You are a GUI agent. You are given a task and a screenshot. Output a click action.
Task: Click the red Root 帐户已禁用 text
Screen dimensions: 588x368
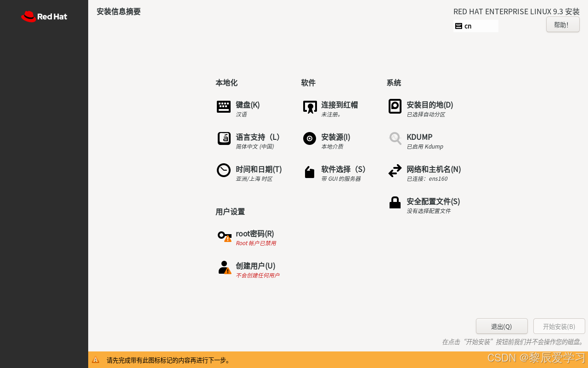pyautogui.click(x=256, y=243)
